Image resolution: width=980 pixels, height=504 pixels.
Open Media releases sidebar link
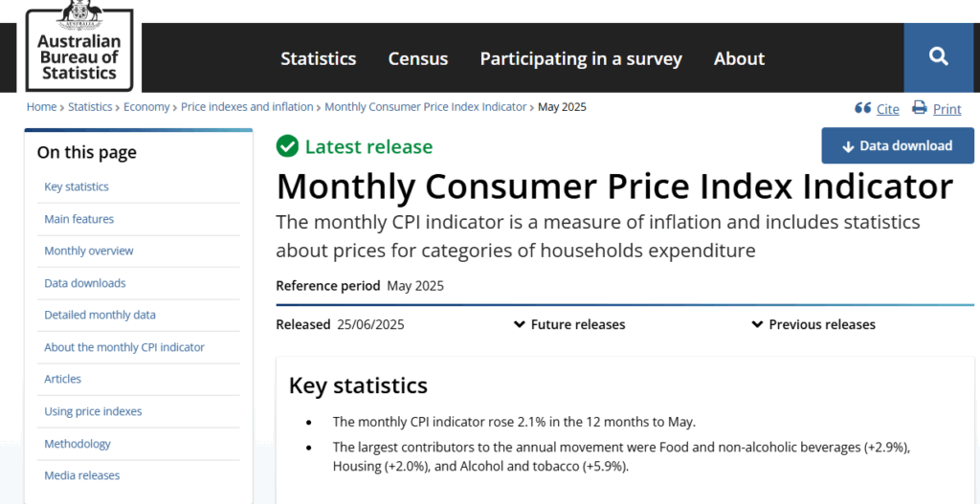pos(82,475)
